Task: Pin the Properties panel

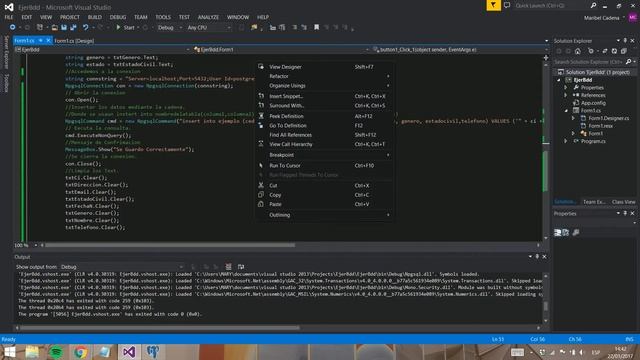Action: (x=625, y=213)
